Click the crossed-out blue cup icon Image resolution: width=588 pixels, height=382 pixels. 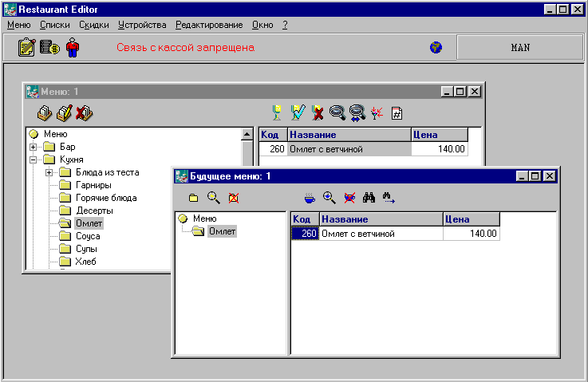pos(349,198)
